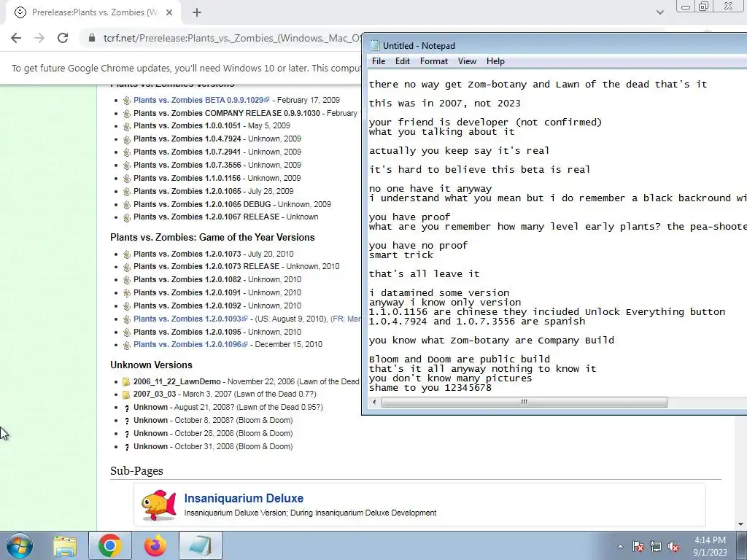The height and width of the screenshot is (560, 747).
Task: Switch to Notepad taskbar button
Action: point(201,545)
